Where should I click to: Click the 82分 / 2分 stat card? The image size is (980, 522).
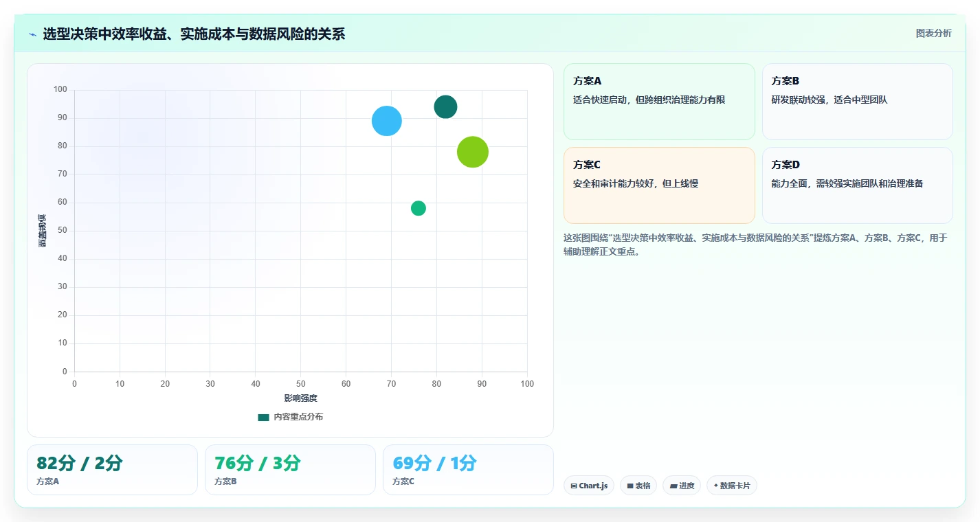coord(112,470)
